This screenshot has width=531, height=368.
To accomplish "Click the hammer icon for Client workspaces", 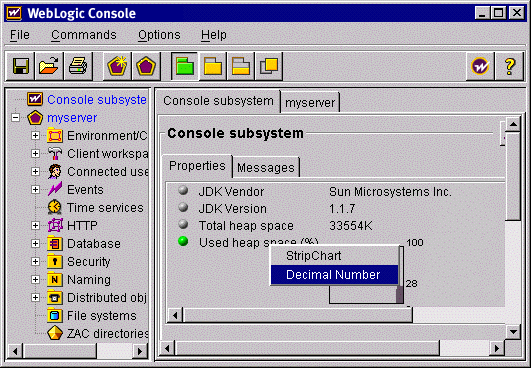I will 55,154.
